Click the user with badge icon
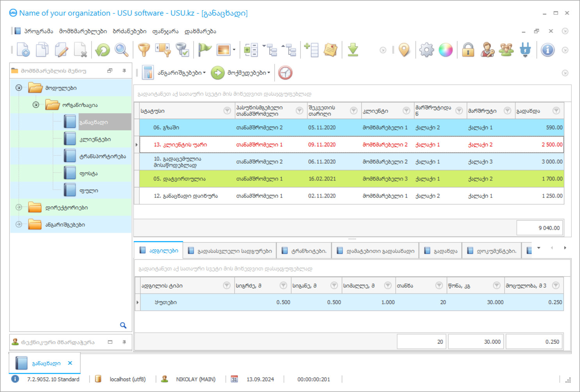 [x=487, y=50]
